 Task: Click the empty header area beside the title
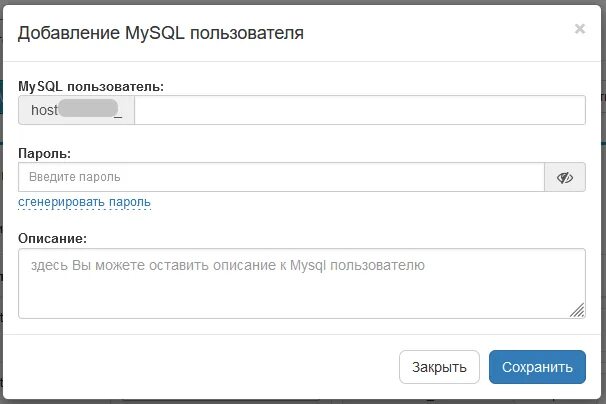pos(440,33)
